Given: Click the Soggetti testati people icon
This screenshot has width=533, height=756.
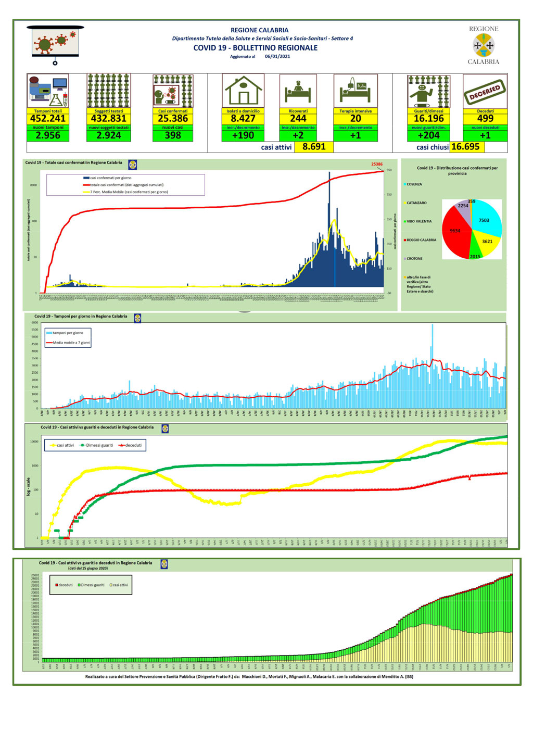Looking at the screenshot, I should (109, 91).
